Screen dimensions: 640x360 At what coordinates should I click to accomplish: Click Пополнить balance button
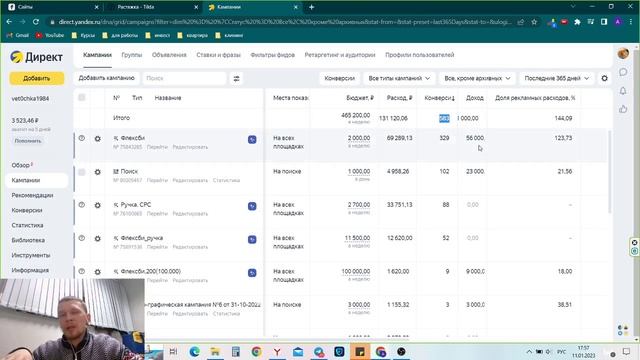[x=28, y=141]
